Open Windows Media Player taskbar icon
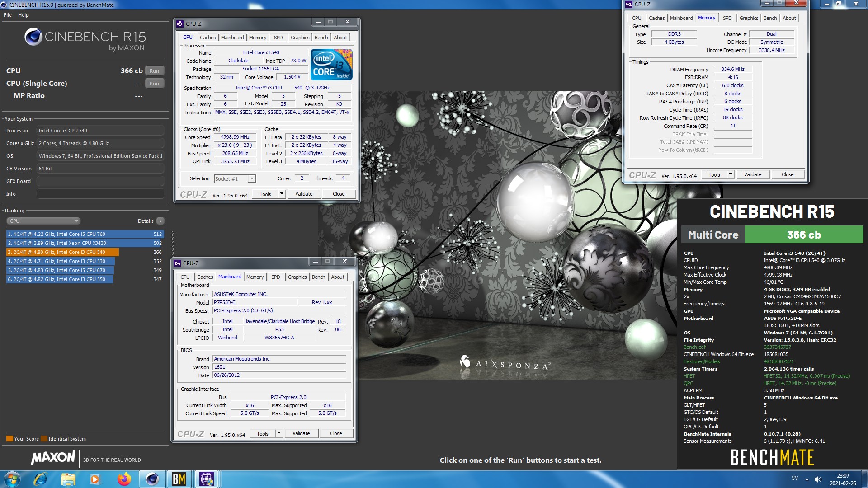 coord(95,479)
